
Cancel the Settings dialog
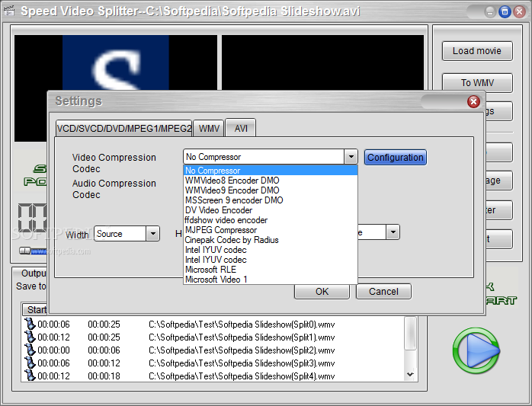pos(383,291)
